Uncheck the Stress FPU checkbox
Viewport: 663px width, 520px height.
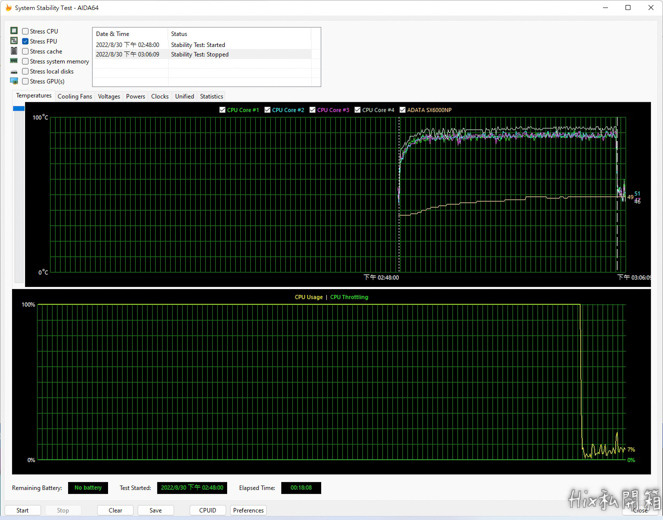pos(25,41)
